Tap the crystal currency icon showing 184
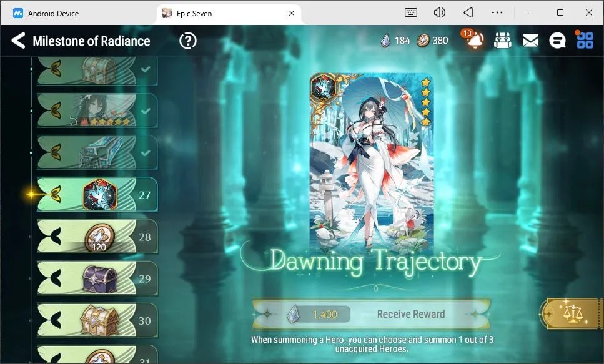This screenshot has height=364, width=604. 385,41
